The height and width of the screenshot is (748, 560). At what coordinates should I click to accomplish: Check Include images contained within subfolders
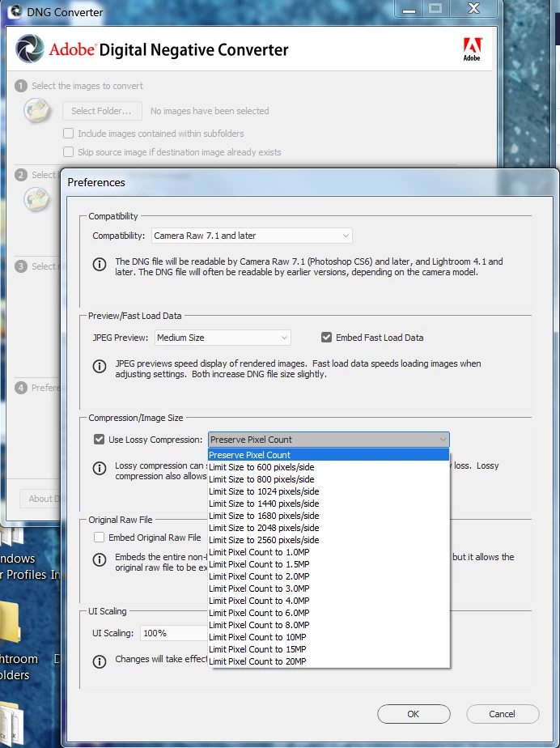(x=68, y=133)
